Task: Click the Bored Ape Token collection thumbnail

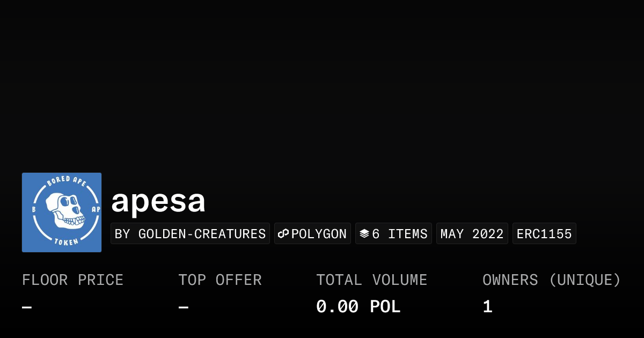Action: (62, 212)
